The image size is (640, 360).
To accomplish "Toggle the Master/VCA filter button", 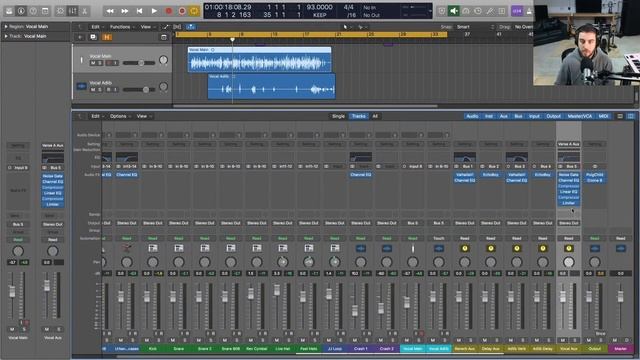I will [x=580, y=116].
